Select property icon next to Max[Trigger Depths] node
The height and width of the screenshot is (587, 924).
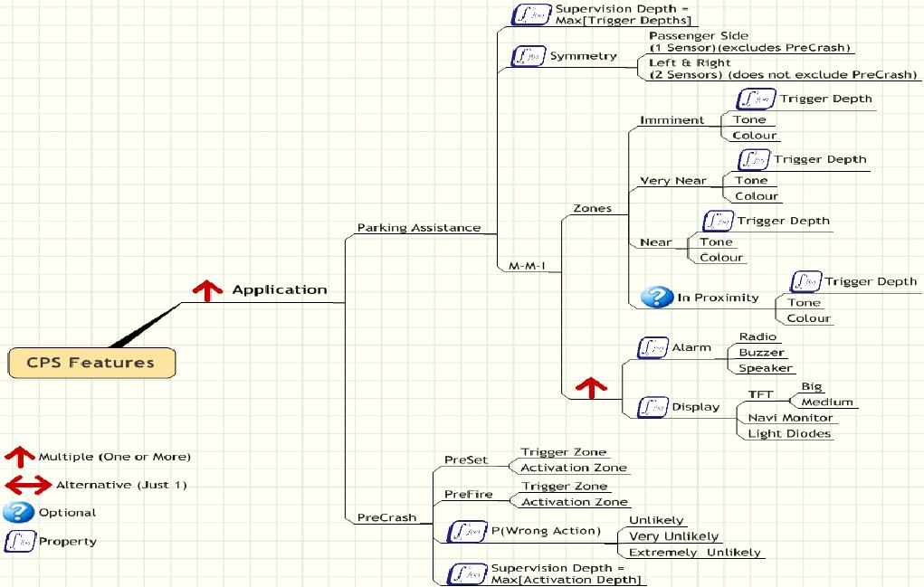click(x=531, y=14)
